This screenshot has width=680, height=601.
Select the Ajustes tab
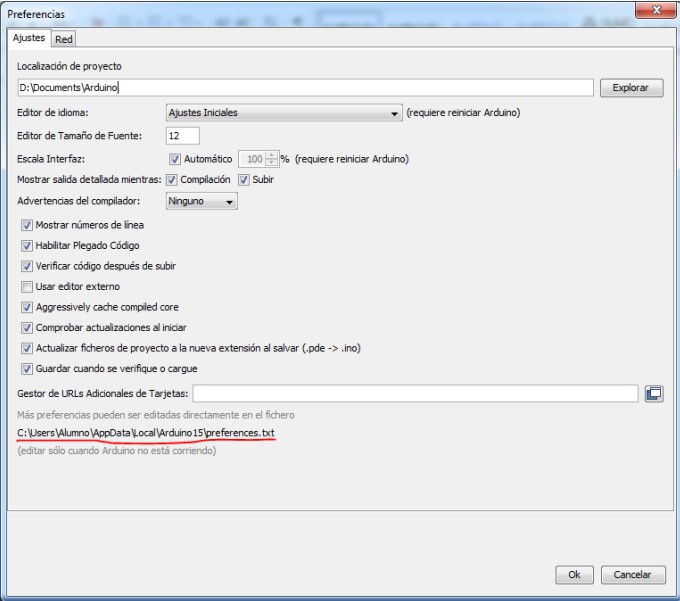point(29,38)
